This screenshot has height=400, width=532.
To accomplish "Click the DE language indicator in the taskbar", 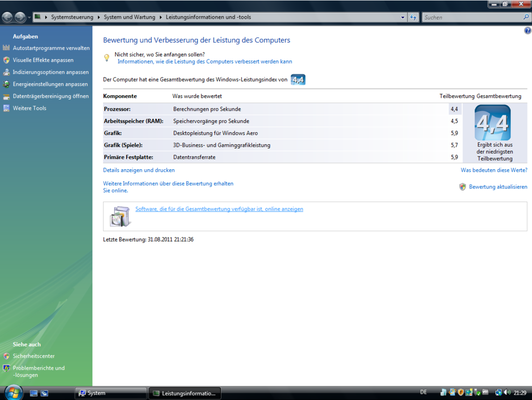I will coord(423,392).
